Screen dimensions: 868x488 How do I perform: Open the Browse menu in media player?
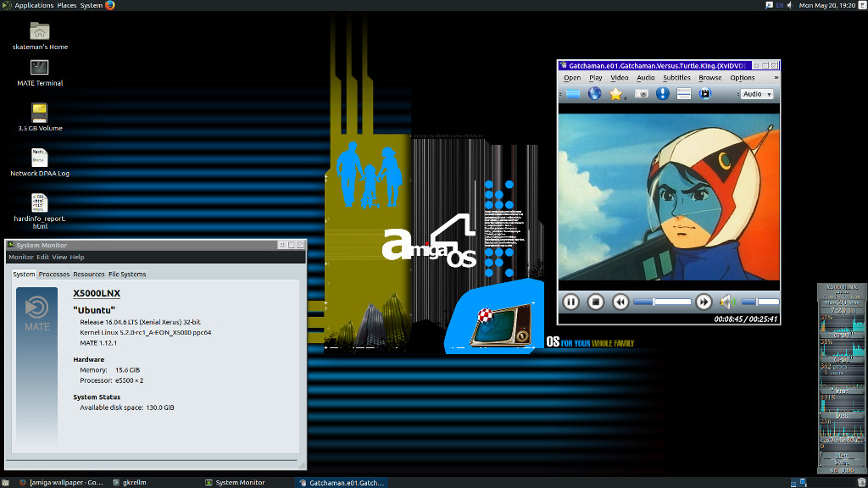point(709,78)
